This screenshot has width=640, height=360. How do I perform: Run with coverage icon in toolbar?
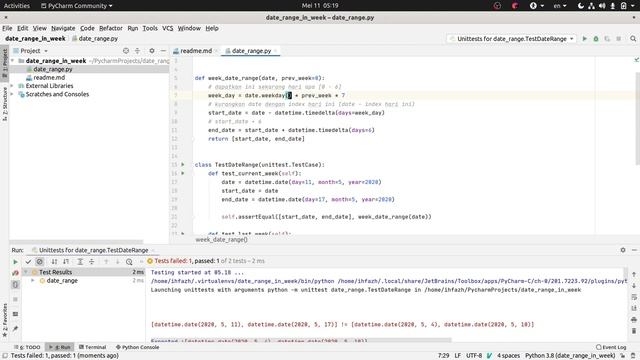[x=607, y=39]
